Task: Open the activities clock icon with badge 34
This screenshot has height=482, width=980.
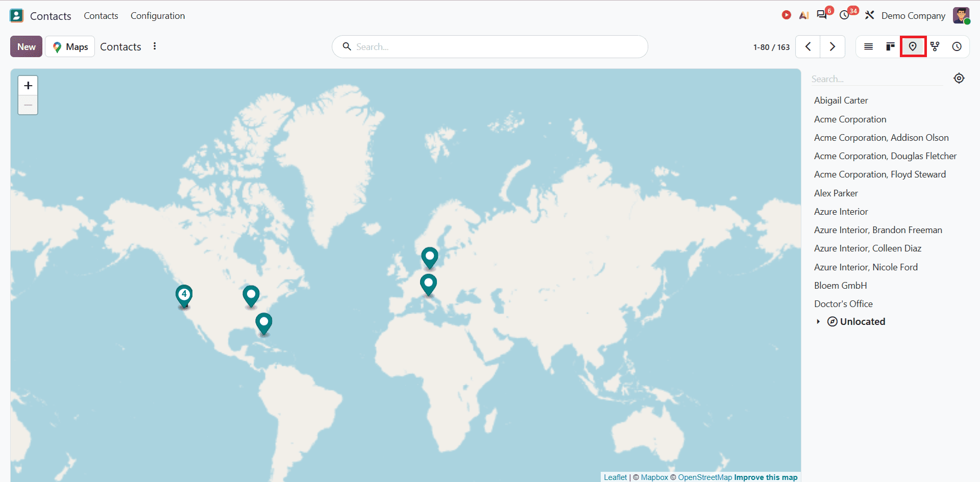Action: [x=845, y=15]
